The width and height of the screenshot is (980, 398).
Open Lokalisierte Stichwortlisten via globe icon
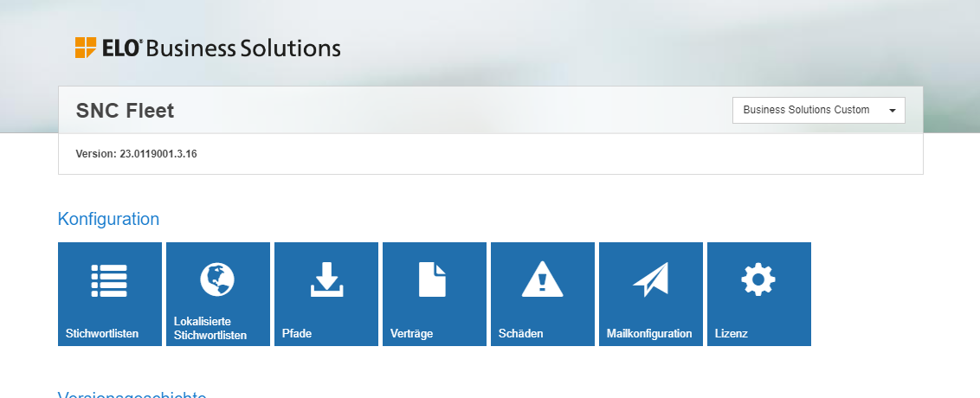[217, 279]
